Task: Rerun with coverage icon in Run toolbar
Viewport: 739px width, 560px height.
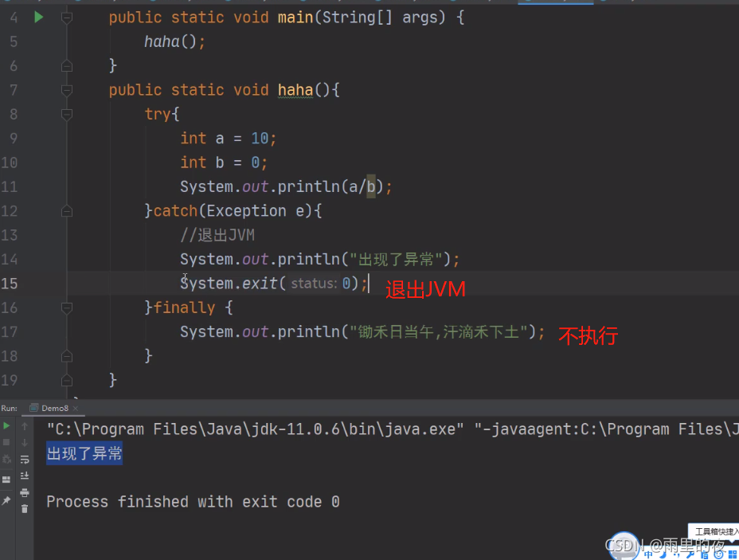Action: [x=6, y=458]
